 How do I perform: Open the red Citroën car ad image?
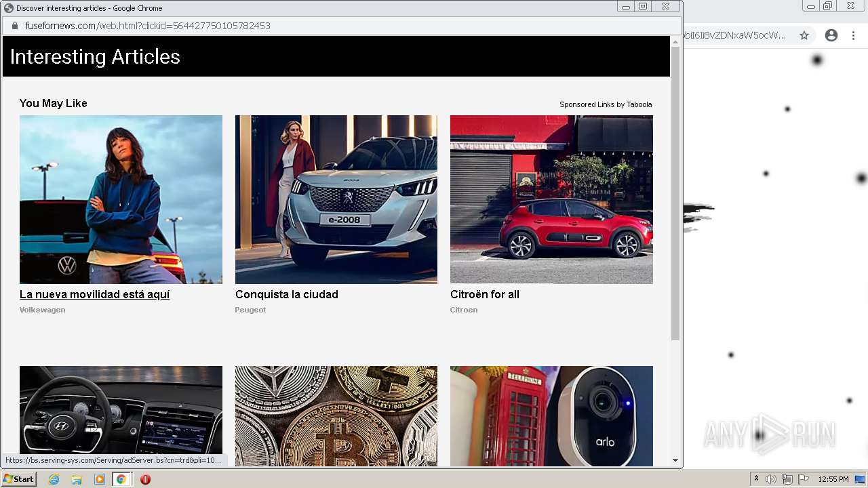click(x=551, y=199)
